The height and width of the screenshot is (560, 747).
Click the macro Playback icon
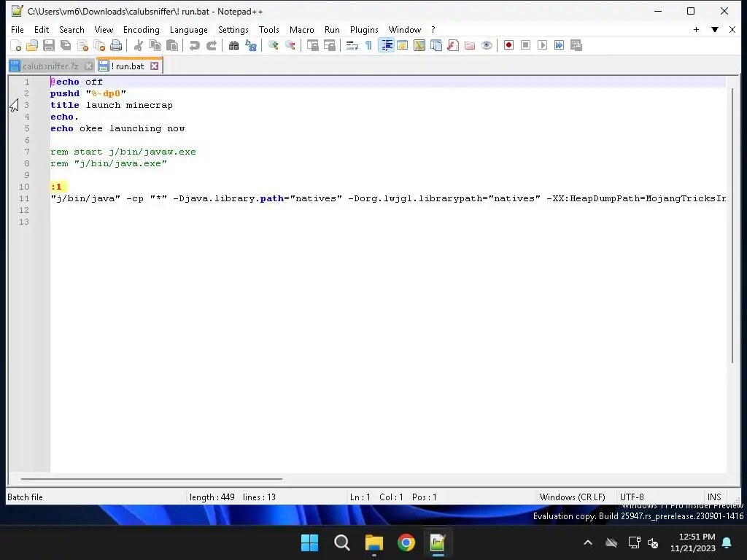[542, 45]
